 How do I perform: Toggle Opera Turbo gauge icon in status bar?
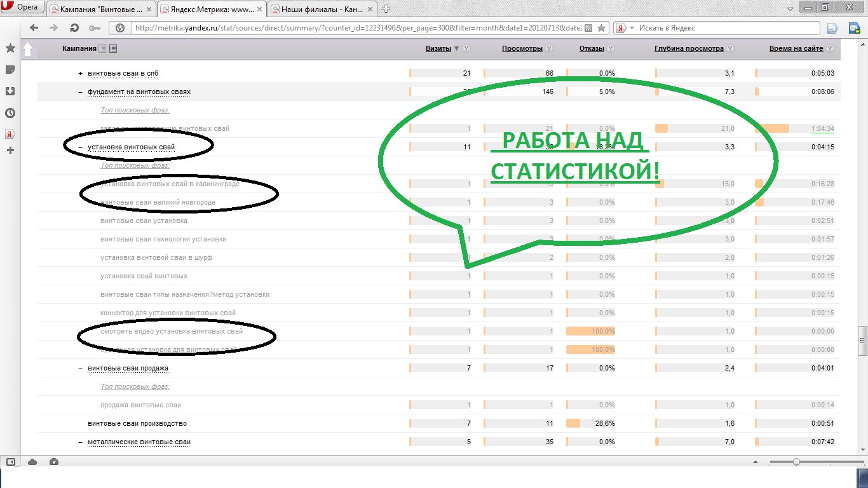pyautogui.click(x=54, y=462)
